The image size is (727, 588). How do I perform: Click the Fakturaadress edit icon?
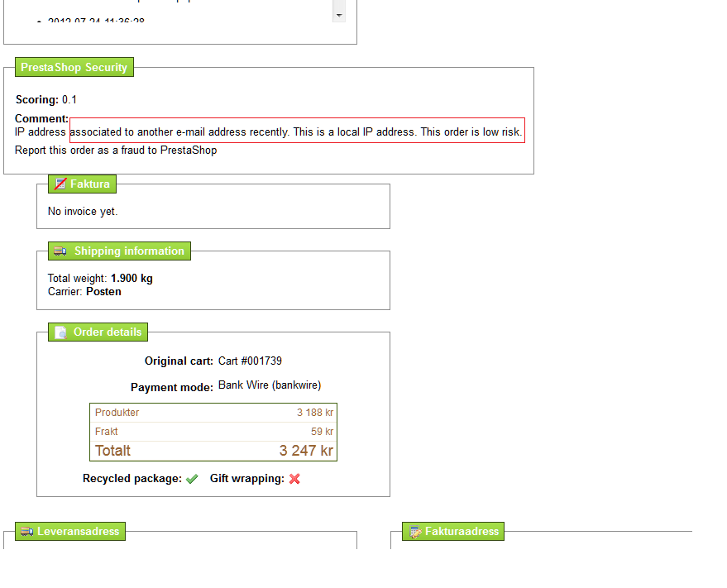click(415, 532)
